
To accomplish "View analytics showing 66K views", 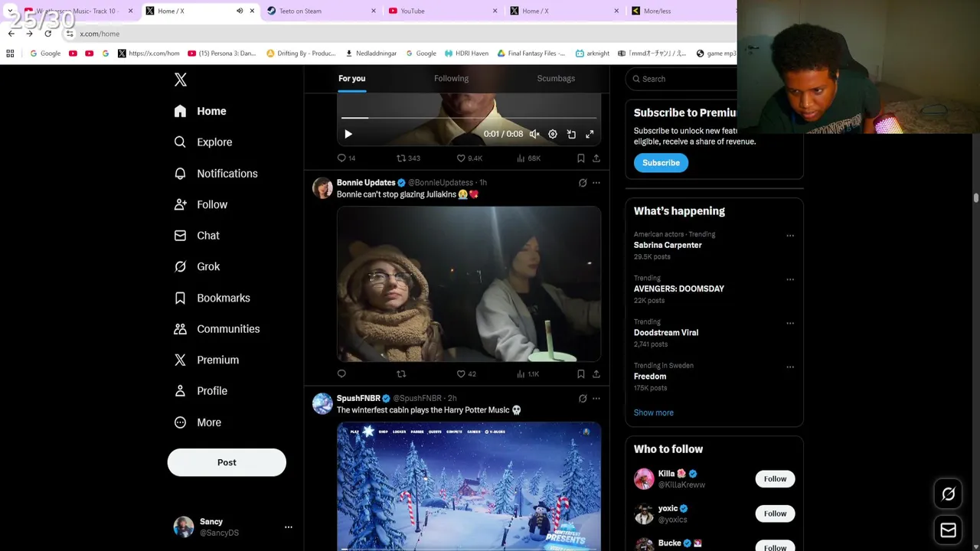I will [x=529, y=158].
